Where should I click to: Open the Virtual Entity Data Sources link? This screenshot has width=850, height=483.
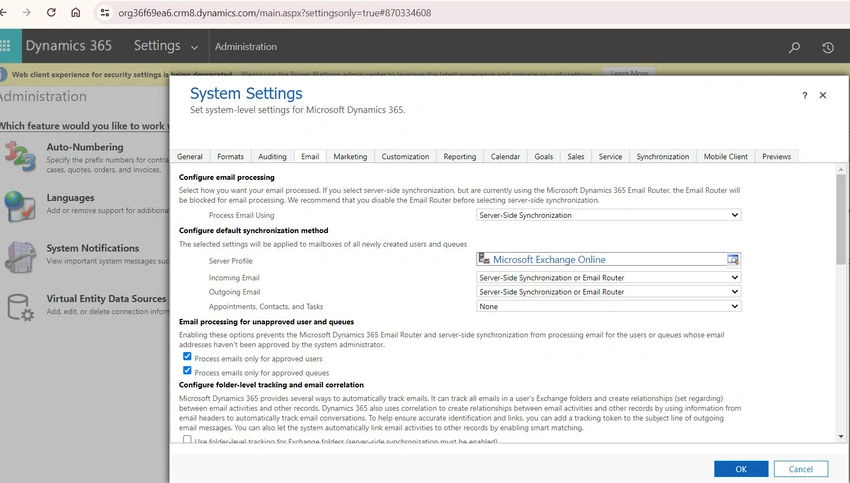click(106, 298)
